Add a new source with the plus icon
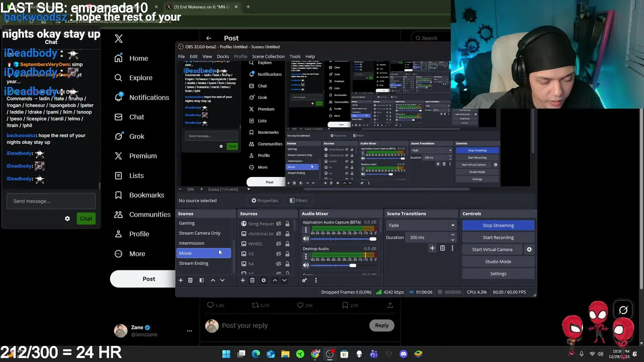The image size is (644, 362). 243,280
